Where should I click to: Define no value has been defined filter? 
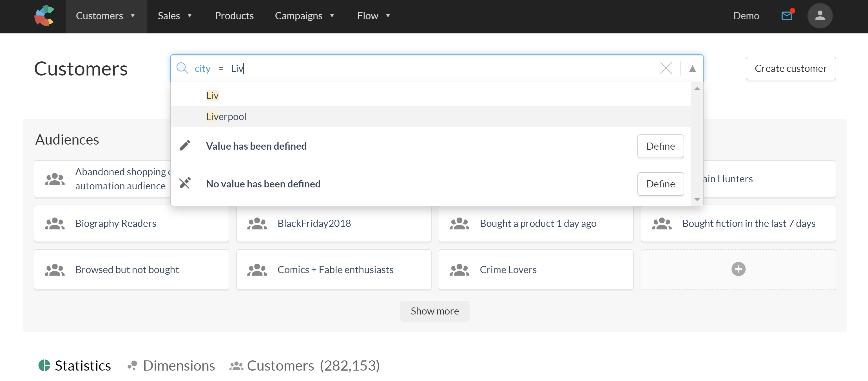tap(660, 183)
